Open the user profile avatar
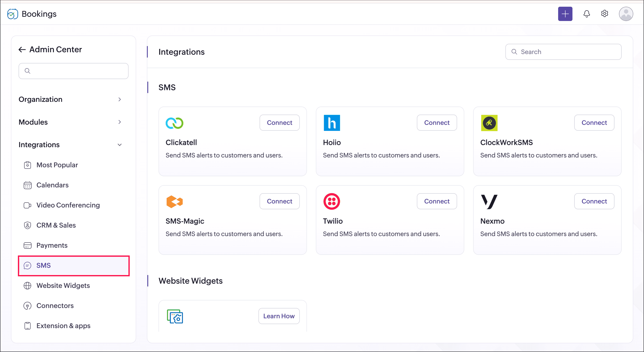 point(625,14)
